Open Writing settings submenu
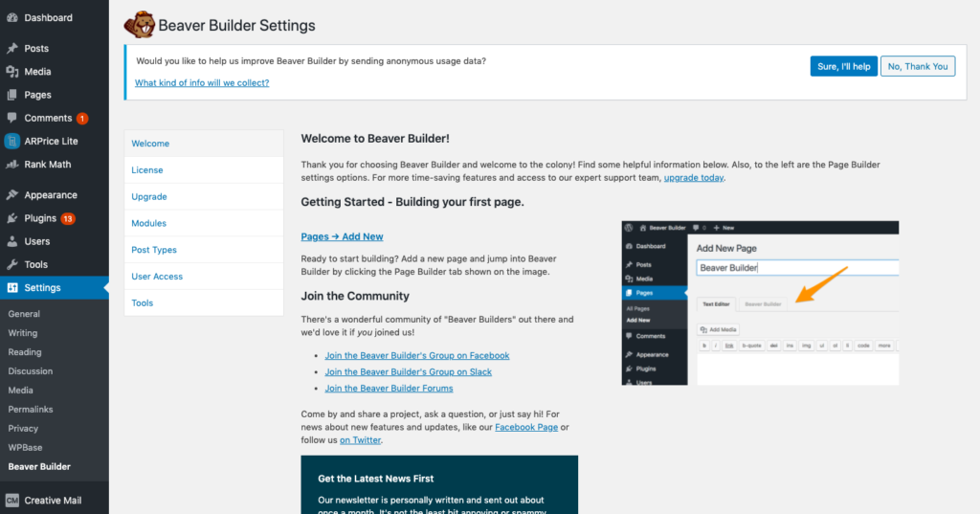 pos(23,333)
